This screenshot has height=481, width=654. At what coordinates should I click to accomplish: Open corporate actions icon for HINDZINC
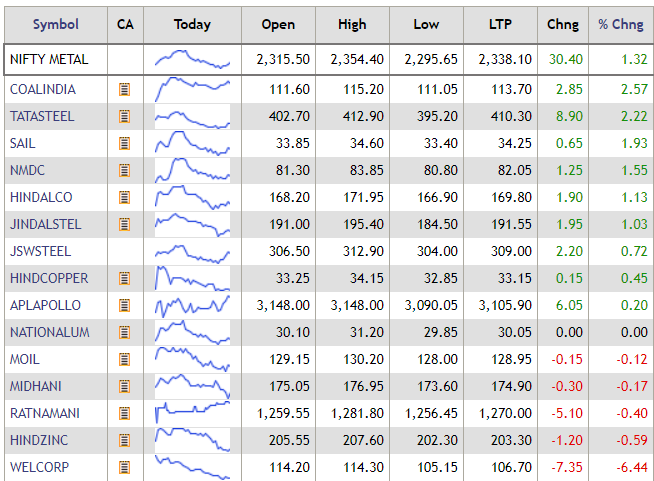(124, 440)
